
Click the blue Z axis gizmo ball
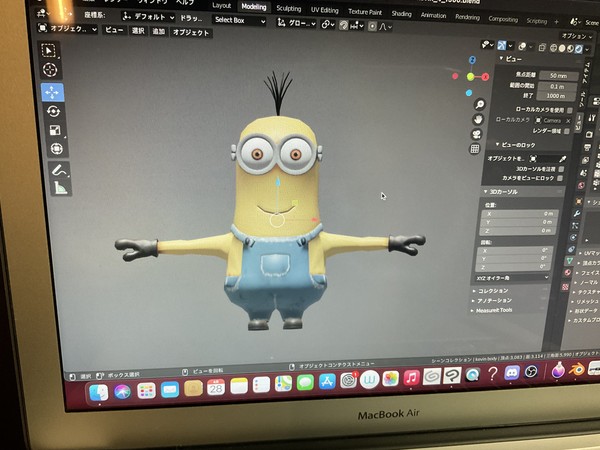[x=473, y=60]
